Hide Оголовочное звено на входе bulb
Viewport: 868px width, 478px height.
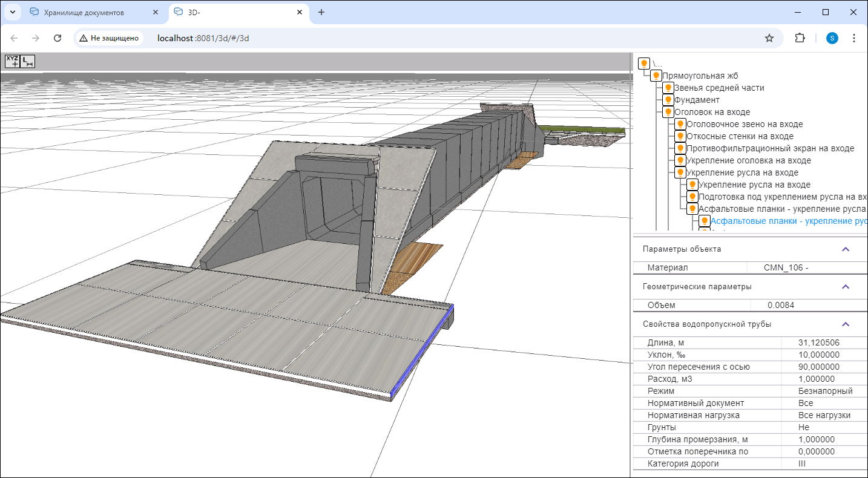pos(680,124)
